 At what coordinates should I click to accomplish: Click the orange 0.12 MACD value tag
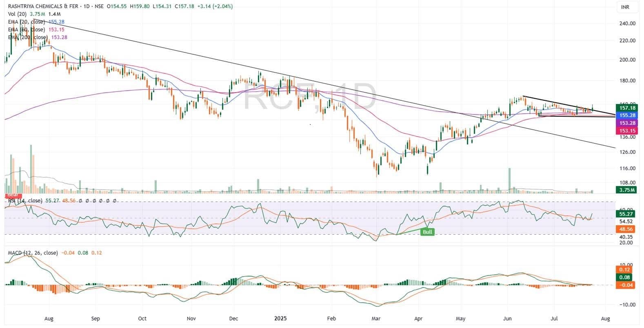(x=626, y=270)
